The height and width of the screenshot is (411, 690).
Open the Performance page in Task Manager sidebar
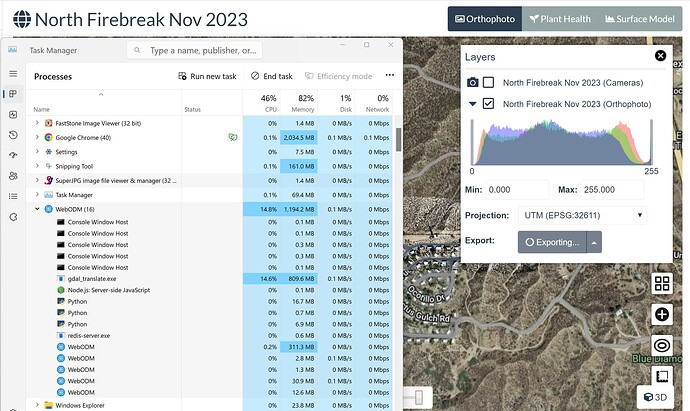[x=13, y=115]
